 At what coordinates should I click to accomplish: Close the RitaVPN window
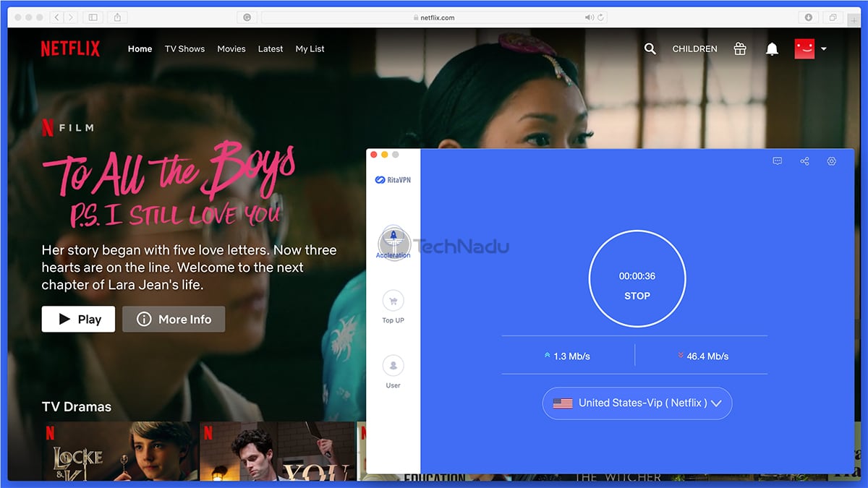coord(374,155)
